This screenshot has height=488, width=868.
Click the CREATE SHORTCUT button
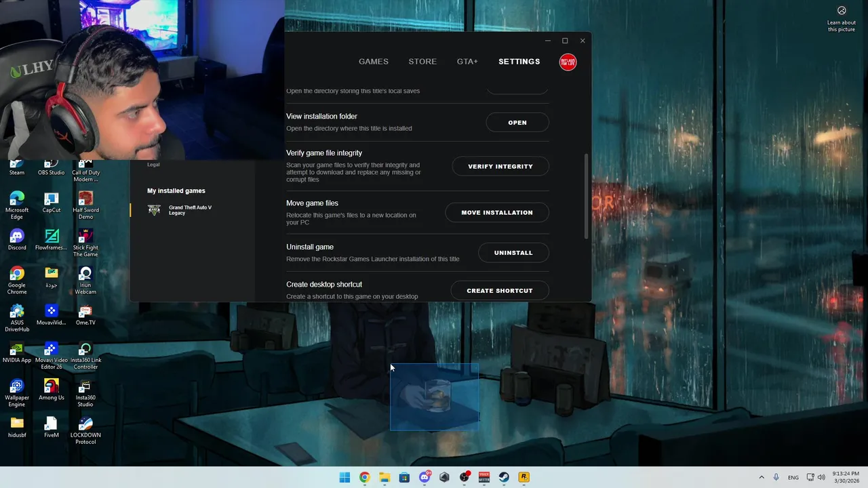[x=500, y=291]
